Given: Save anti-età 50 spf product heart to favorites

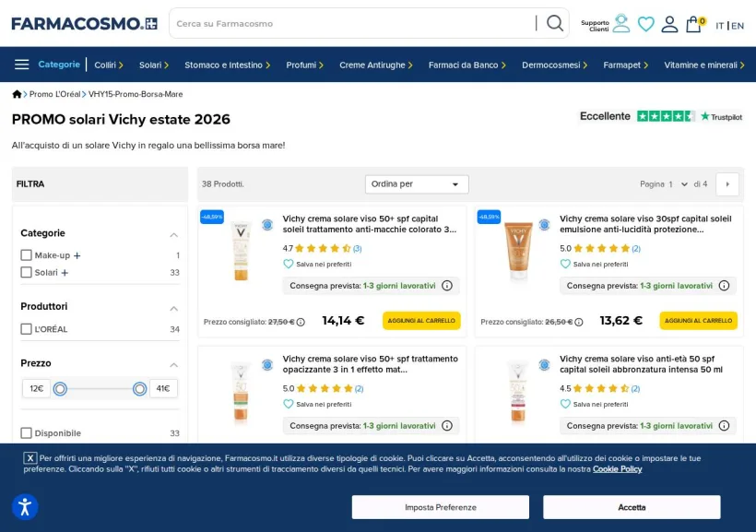Looking at the screenshot, I should (x=565, y=404).
